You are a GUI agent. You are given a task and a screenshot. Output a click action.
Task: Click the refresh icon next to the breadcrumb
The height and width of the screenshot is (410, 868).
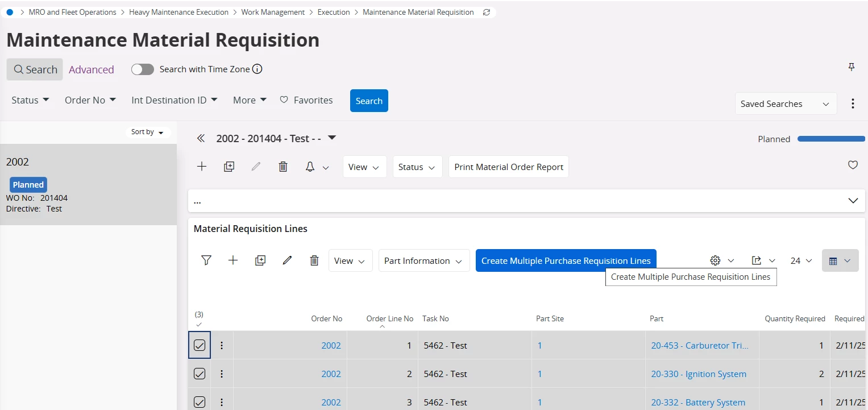(487, 12)
